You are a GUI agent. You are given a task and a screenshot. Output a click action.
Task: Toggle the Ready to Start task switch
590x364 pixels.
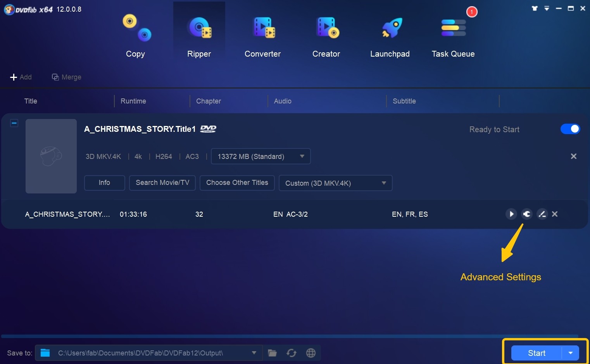pos(570,129)
